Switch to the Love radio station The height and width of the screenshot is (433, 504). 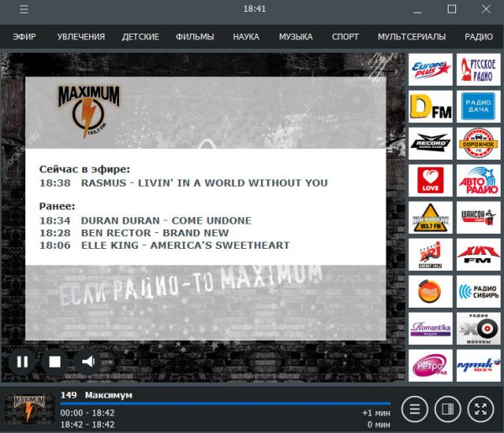click(x=430, y=181)
